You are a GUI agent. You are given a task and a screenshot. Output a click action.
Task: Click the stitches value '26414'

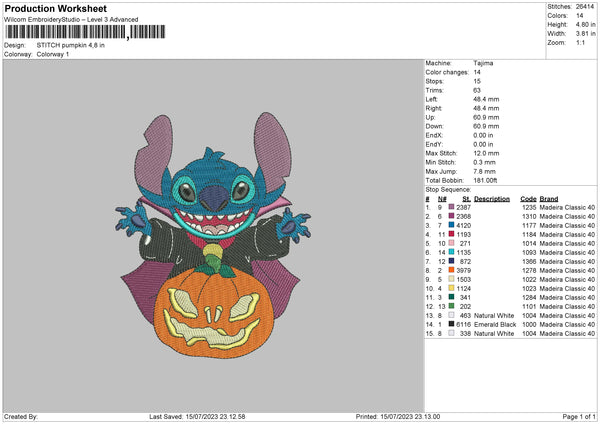585,7
